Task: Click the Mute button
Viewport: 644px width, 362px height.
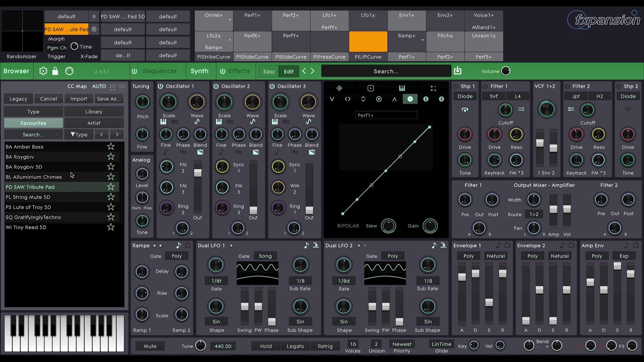Action: pos(150,346)
